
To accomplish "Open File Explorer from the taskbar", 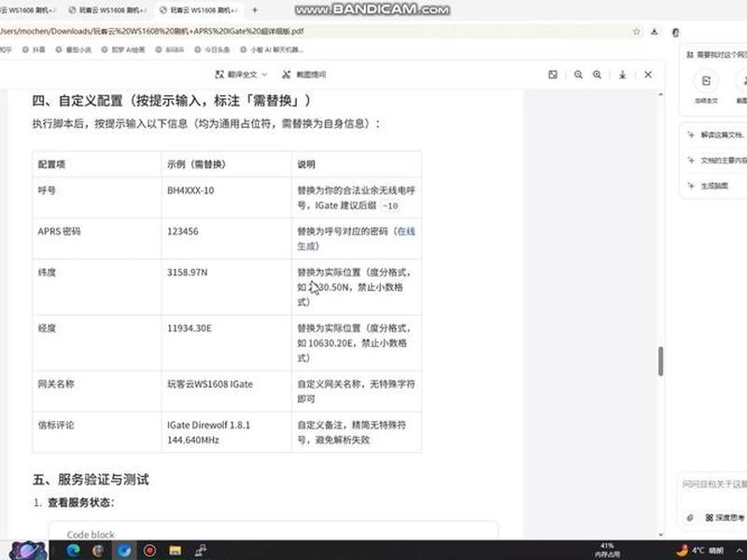I will click(175, 551).
